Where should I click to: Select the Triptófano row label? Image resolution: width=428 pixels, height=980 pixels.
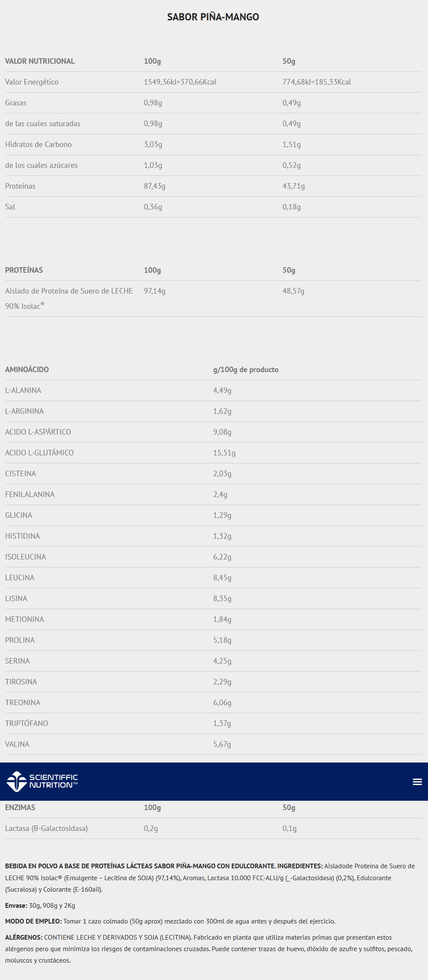[26, 723]
